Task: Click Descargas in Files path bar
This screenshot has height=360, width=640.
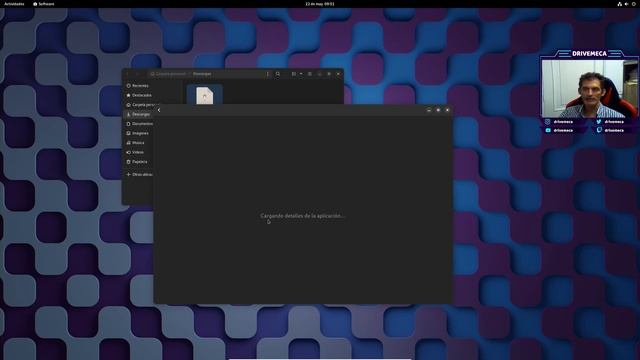Action: click(202, 74)
